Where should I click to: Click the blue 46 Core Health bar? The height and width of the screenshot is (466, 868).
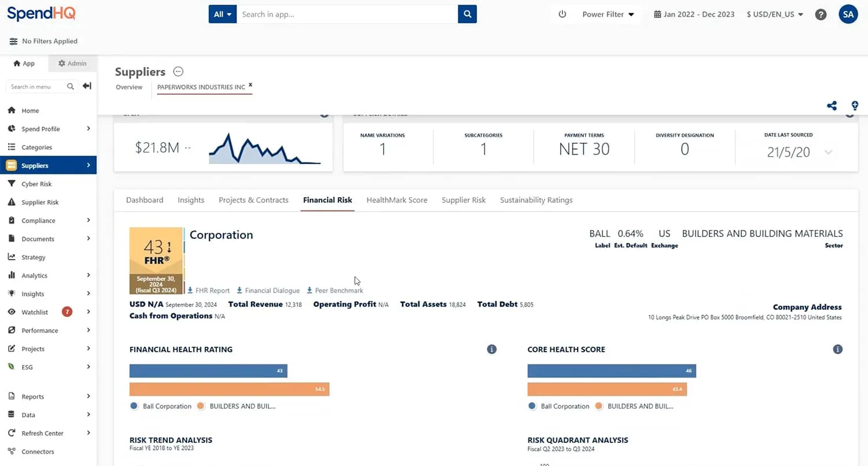(612, 371)
